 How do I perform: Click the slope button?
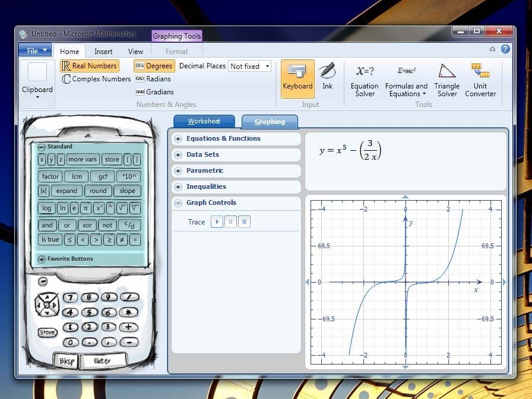pos(127,191)
